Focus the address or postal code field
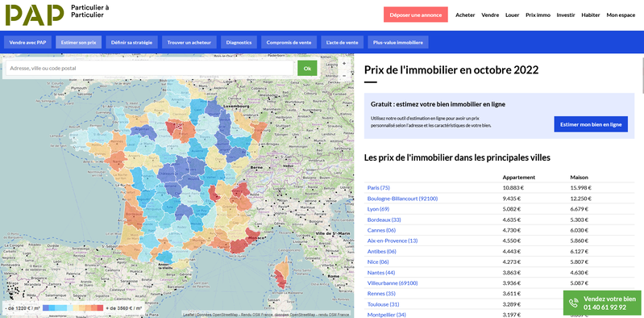The width and height of the screenshot is (644, 318). coord(150,69)
